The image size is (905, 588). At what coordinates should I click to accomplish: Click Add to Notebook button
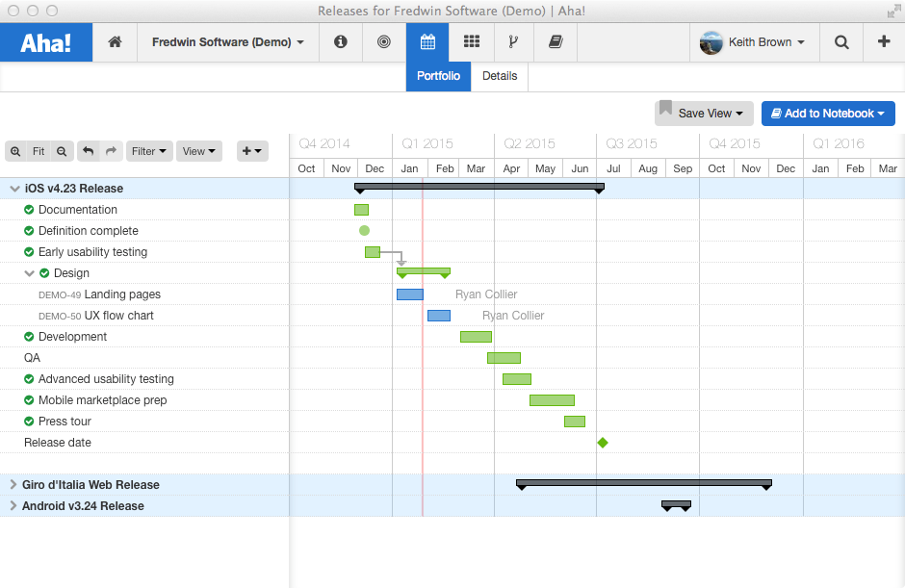pos(828,114)
